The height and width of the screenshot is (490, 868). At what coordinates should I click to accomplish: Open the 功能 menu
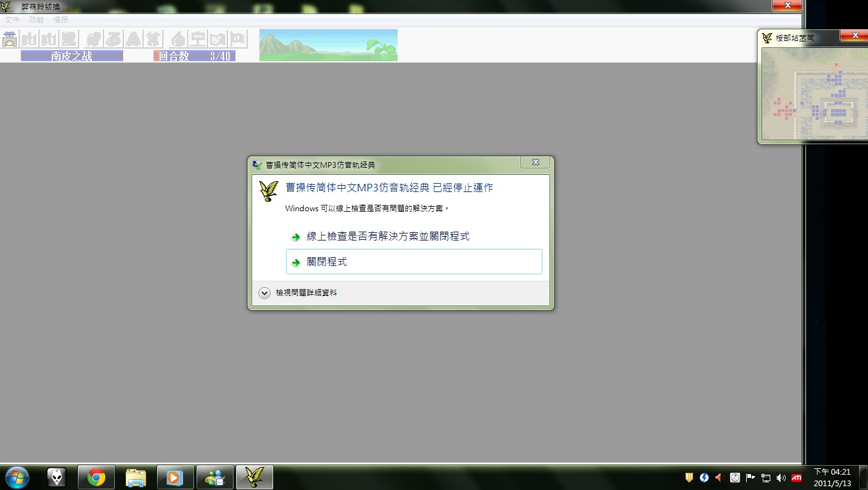36,20
